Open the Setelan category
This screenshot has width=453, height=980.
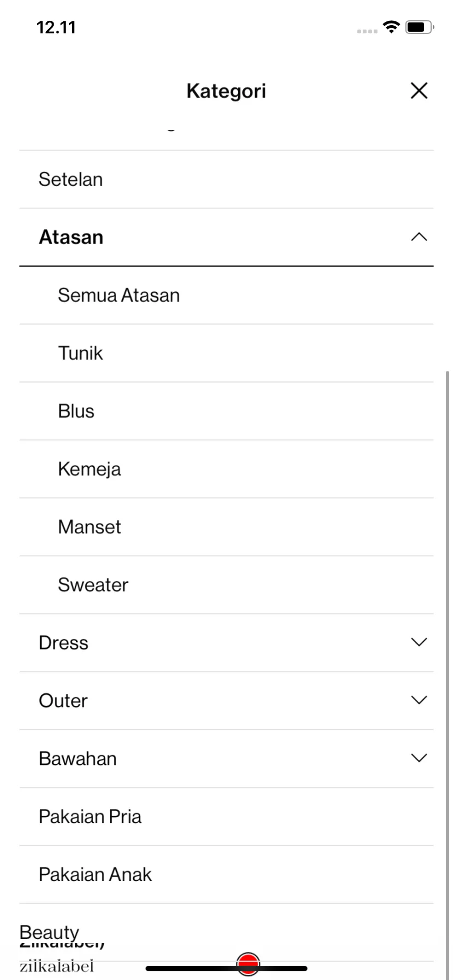tap(226, 179)
